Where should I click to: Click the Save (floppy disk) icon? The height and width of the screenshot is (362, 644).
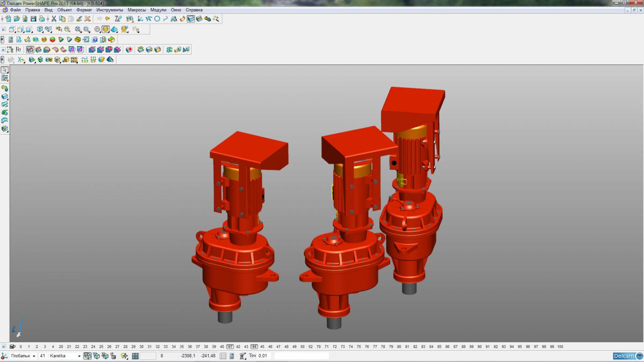click(33, 19)
